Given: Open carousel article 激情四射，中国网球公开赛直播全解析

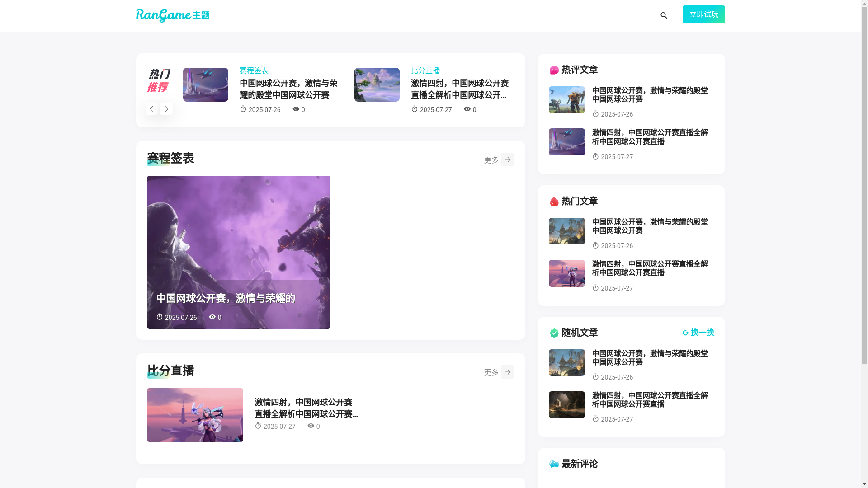Looking at the screenshot, I should [x=460, y=89].
